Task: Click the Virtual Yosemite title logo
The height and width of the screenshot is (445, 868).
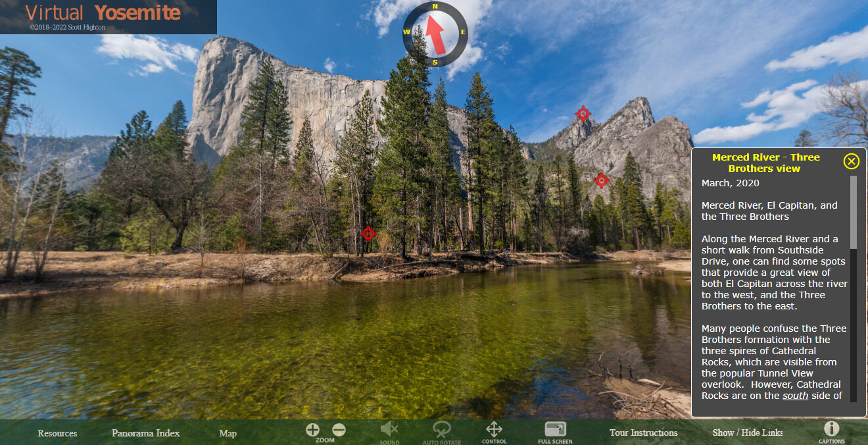Action: tap(103, 13)
